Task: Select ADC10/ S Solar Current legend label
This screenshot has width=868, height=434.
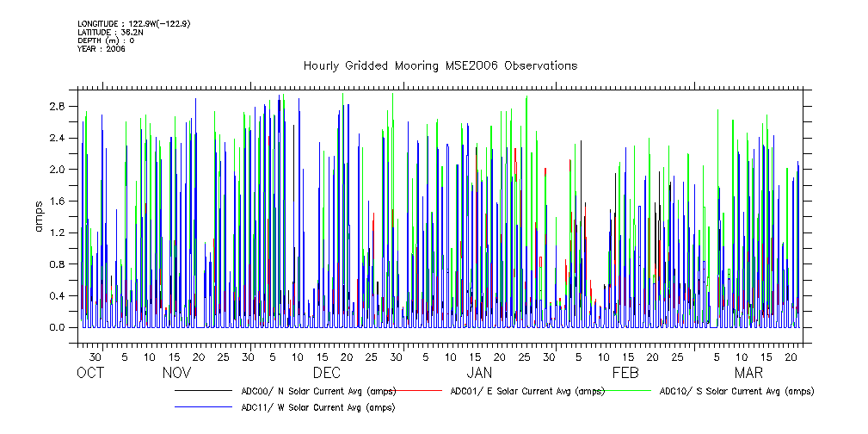Action: (x=736, y=391)
